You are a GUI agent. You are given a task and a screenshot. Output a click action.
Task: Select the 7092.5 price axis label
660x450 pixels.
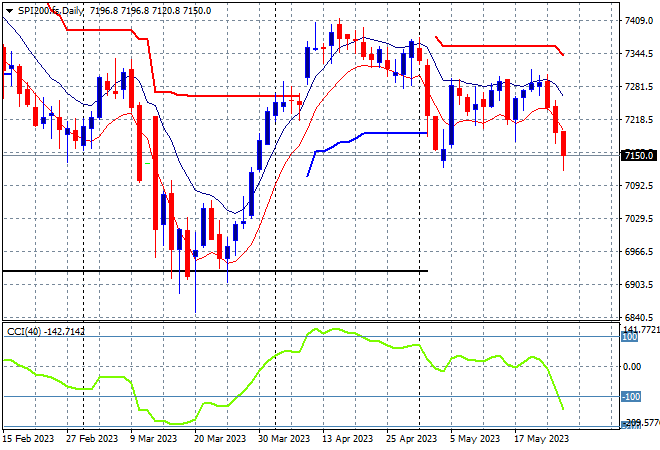[639, 186]
